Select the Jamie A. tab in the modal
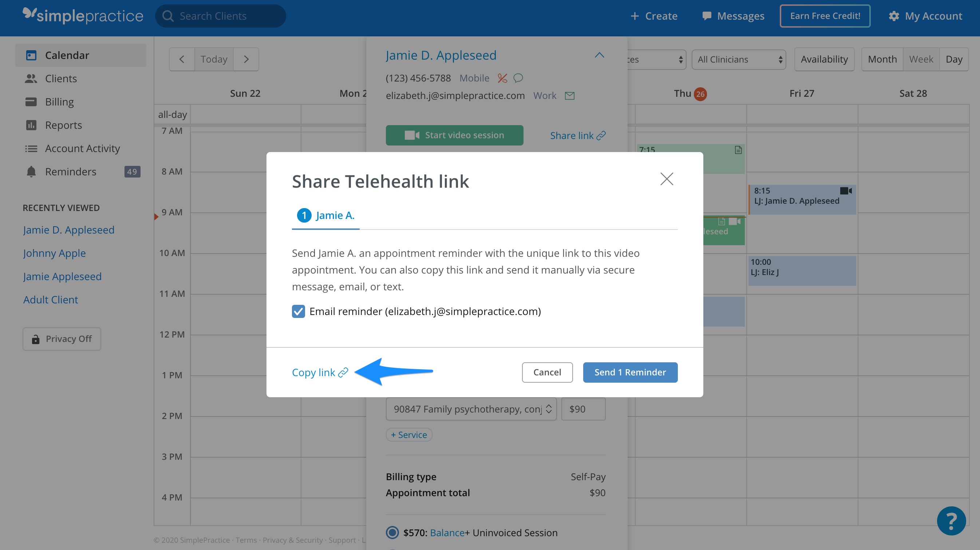Image resolution: width=980 pixels, height=550 pixels. click(x=326, y=215)
